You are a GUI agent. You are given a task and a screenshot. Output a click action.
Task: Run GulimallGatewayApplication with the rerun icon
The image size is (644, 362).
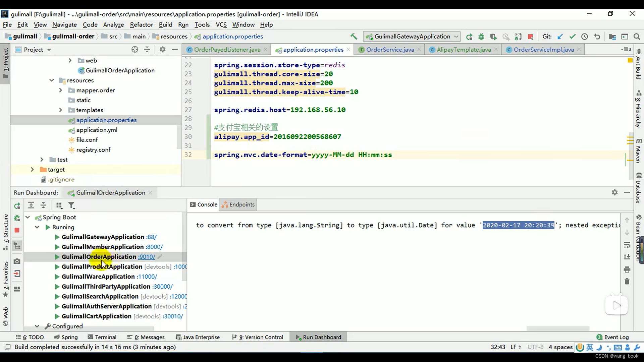coord(469,37)
